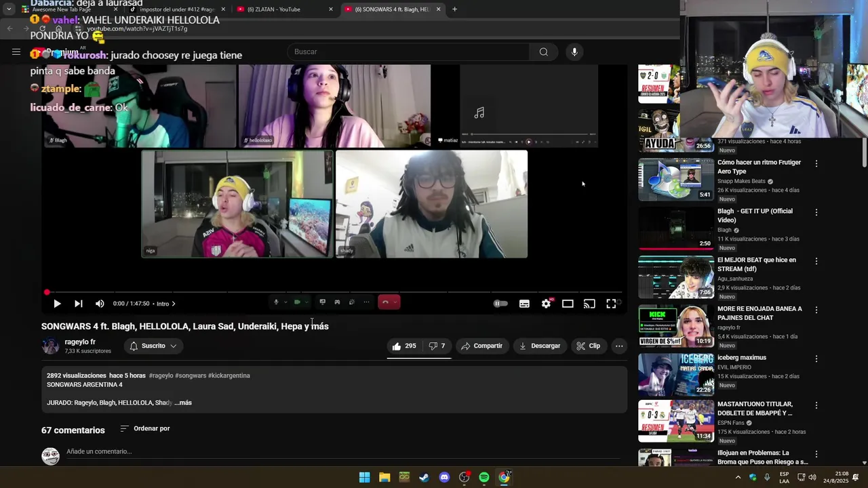Enter full screen mode

[611, 304]
